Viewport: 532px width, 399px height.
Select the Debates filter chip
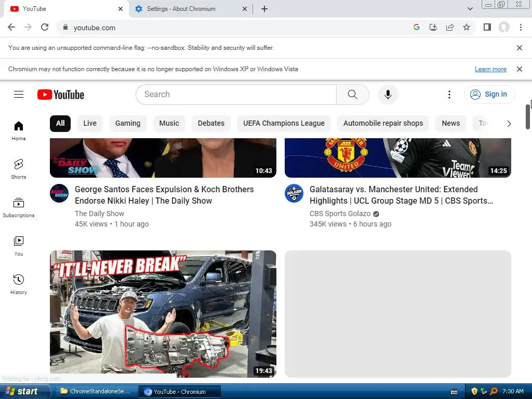pyautogui.click(x=211, y=124)
